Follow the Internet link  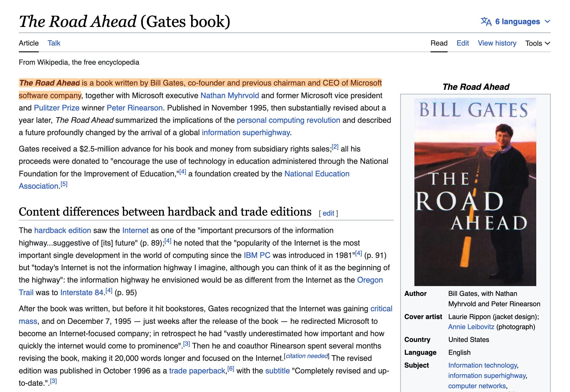click(x=135, y=230)
